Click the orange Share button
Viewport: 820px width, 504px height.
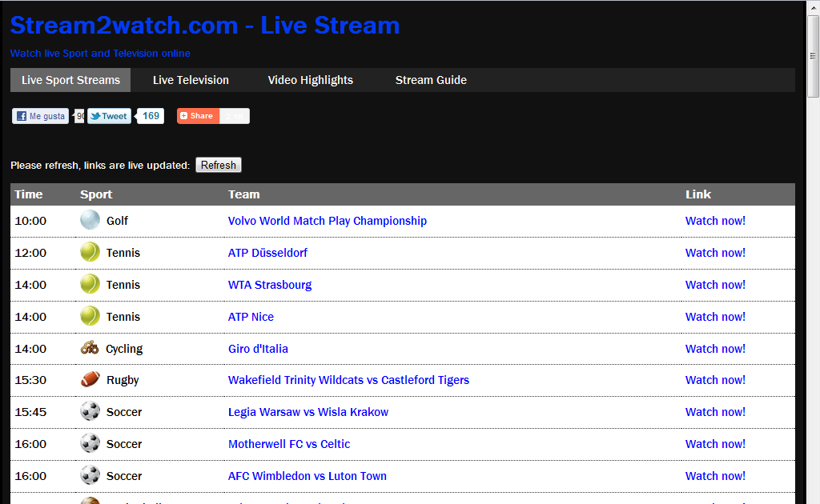(198, 116)
